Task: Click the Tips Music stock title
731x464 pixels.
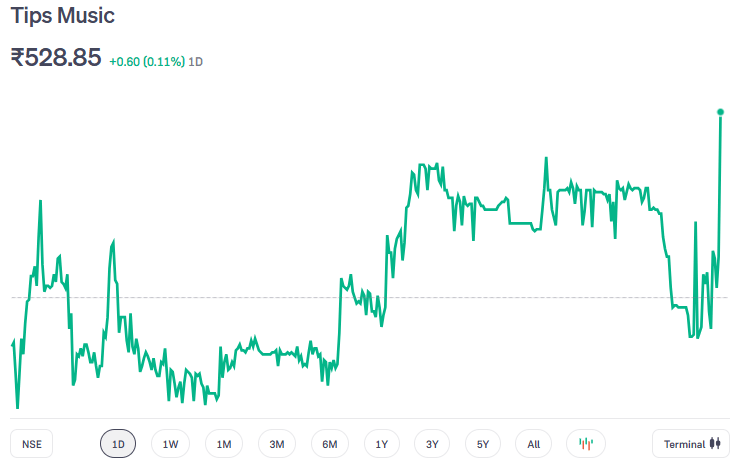Action: (62, 16)
